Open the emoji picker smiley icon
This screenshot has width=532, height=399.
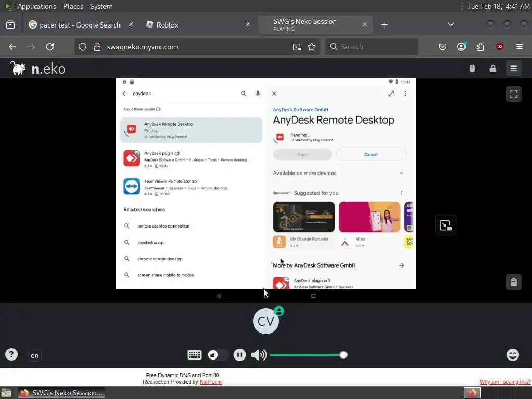pos(513,355)
